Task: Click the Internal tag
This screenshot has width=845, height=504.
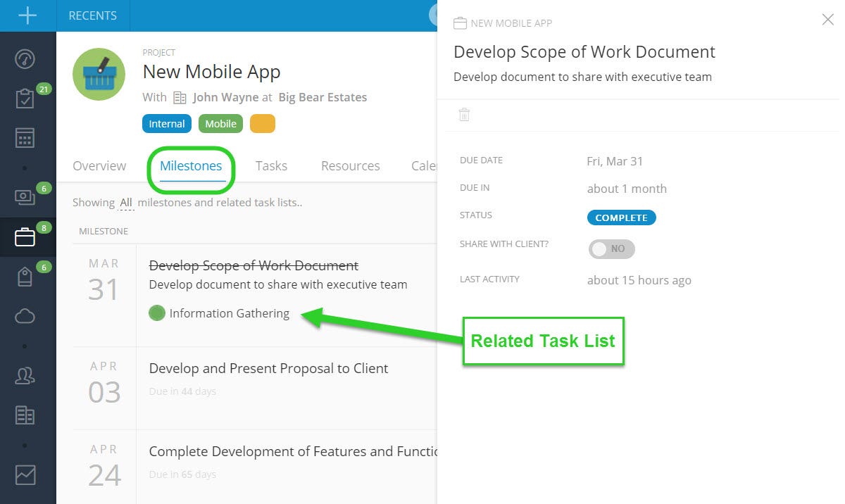Action: coord(167,124)
